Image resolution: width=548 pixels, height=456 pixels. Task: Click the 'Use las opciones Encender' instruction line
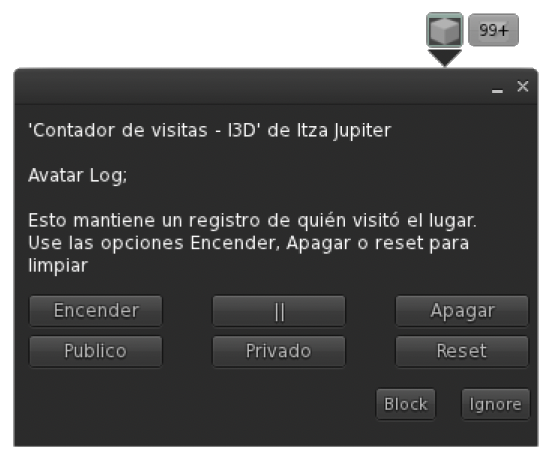(248, 243)
